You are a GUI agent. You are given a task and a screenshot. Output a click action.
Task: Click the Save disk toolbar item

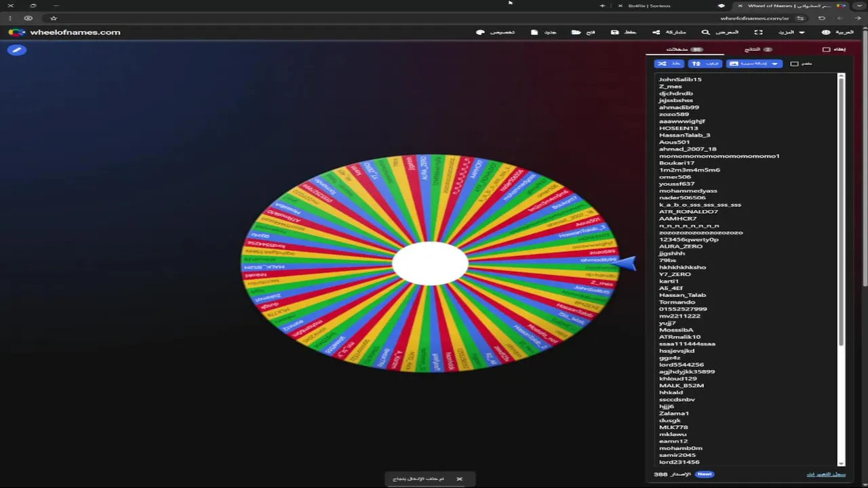click(624, 32)
